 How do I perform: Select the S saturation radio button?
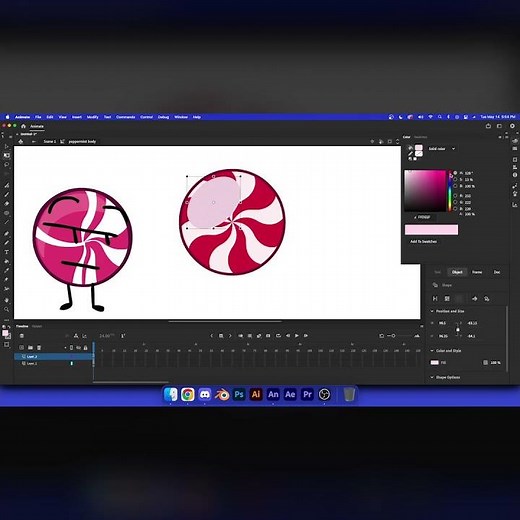(455, 179)
